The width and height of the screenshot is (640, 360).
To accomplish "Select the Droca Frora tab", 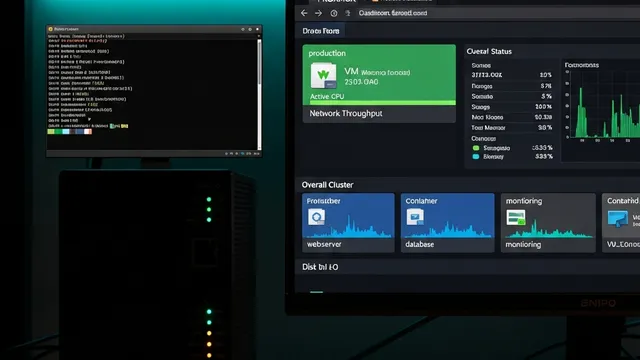I will tap(321, 31).
